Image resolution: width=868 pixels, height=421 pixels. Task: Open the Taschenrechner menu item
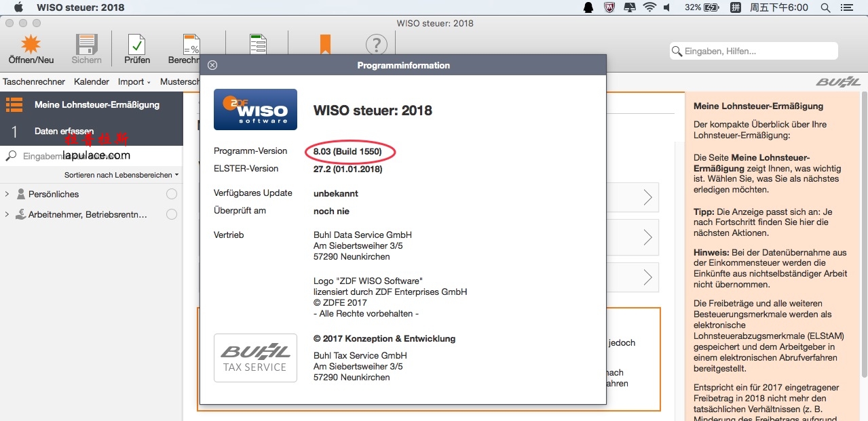pyautogui.click(x=34, y=81)
